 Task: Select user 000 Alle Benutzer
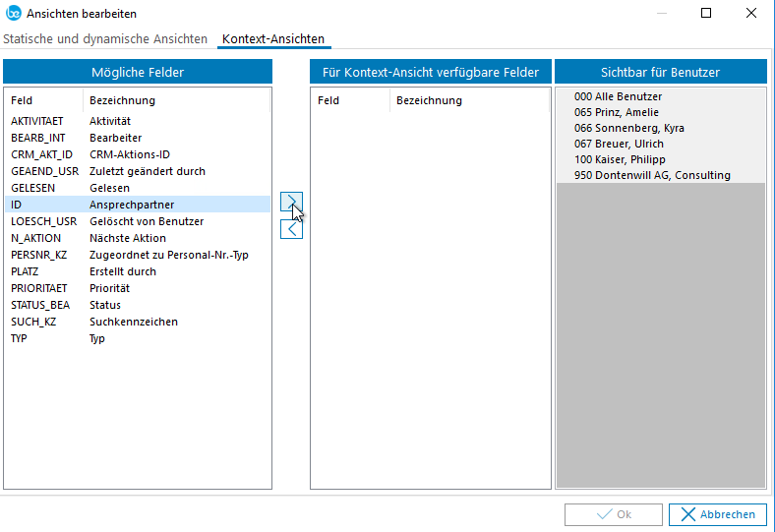[x=618, y=96]
